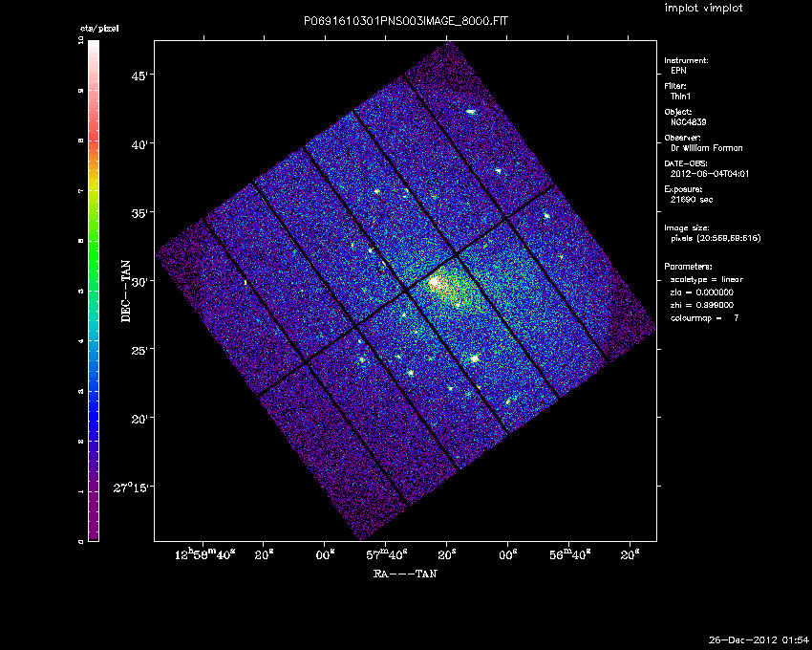Select the 27°15' declination tick label
812x650 pixels.
pos(132,487)
